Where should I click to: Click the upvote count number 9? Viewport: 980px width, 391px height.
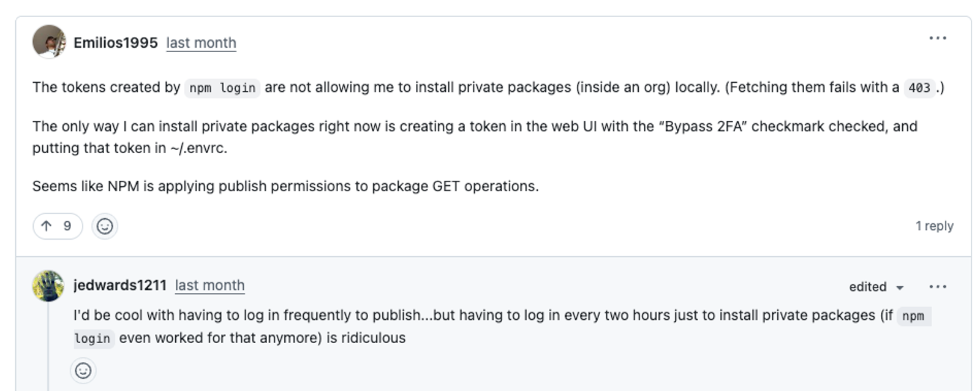[67, 226]
